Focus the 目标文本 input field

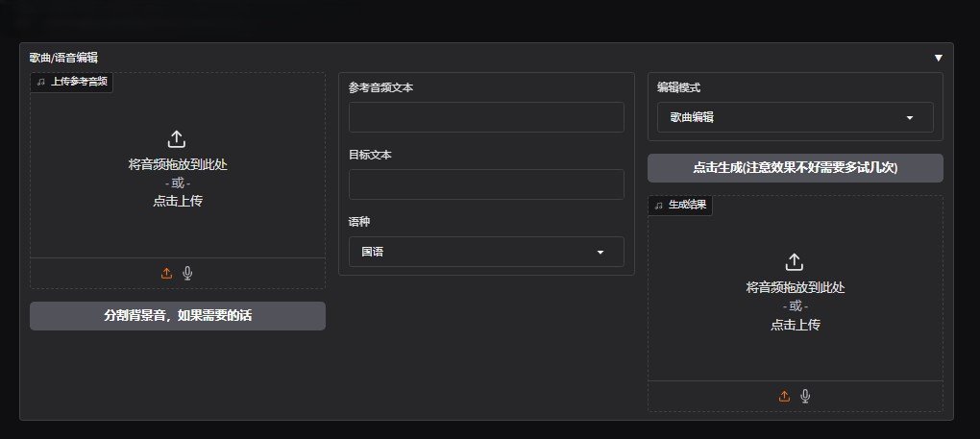[x=485, y=184]
